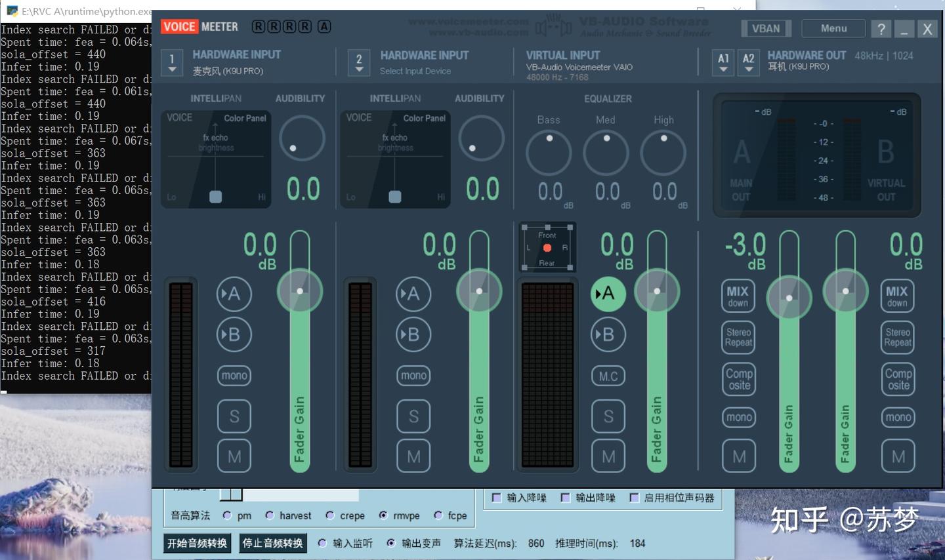Click the Med equalizer knob

click(606, 153)
